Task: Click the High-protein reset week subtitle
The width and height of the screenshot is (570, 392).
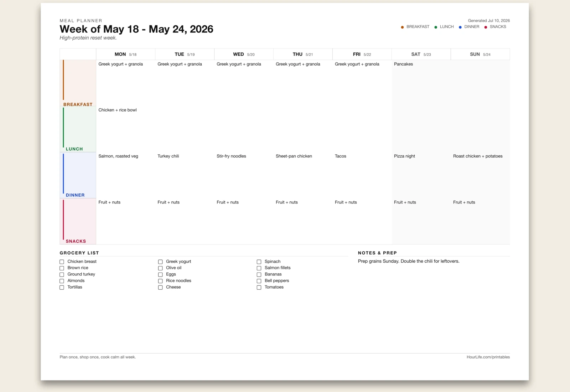Action: click(88, 38)
